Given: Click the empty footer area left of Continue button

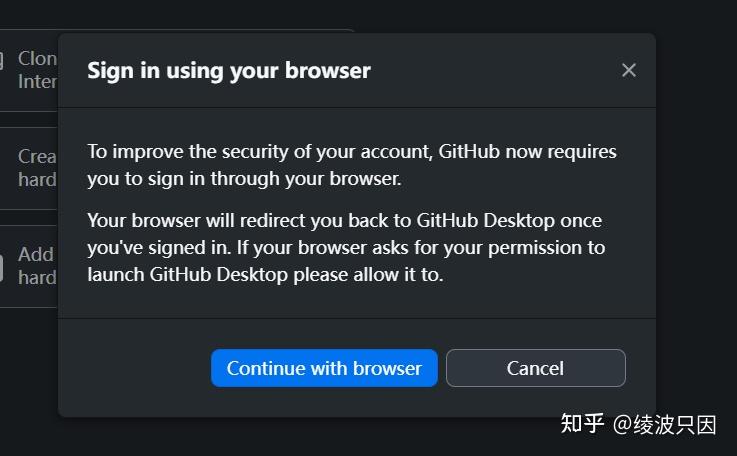Looking at the screenshot, I should 134,368.
